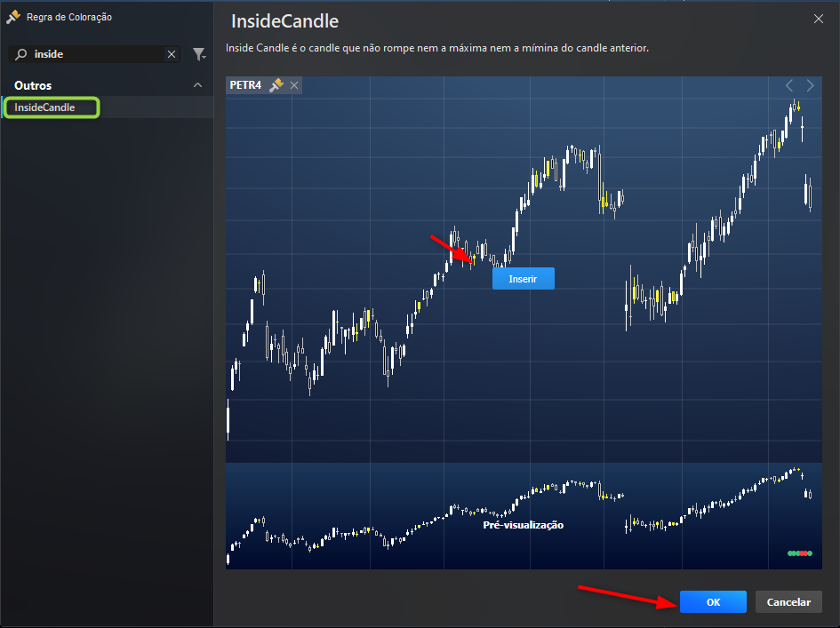Close the PETR4 chart tab
840x628 pixels.
tap(294, 85)
